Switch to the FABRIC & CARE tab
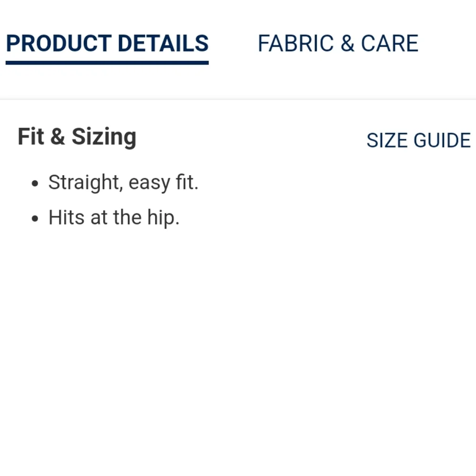Image resolution: width=476 pixels, height=476 pixels. [338, 44]
